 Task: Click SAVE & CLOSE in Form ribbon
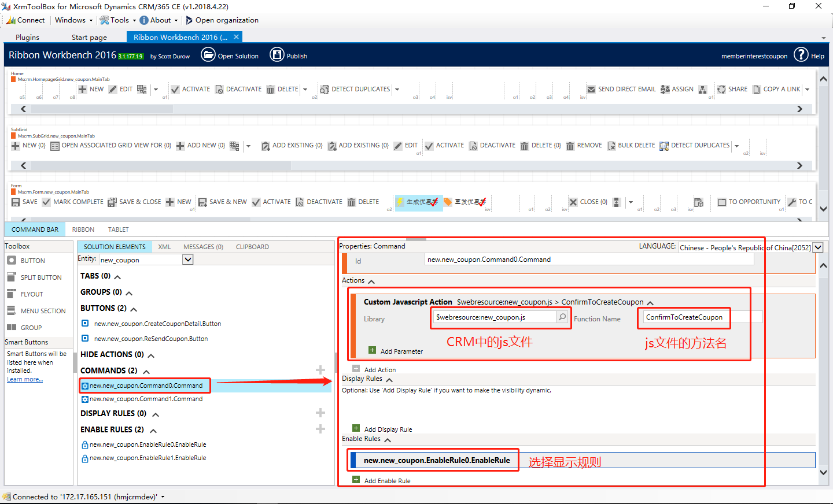coord(134,202)
